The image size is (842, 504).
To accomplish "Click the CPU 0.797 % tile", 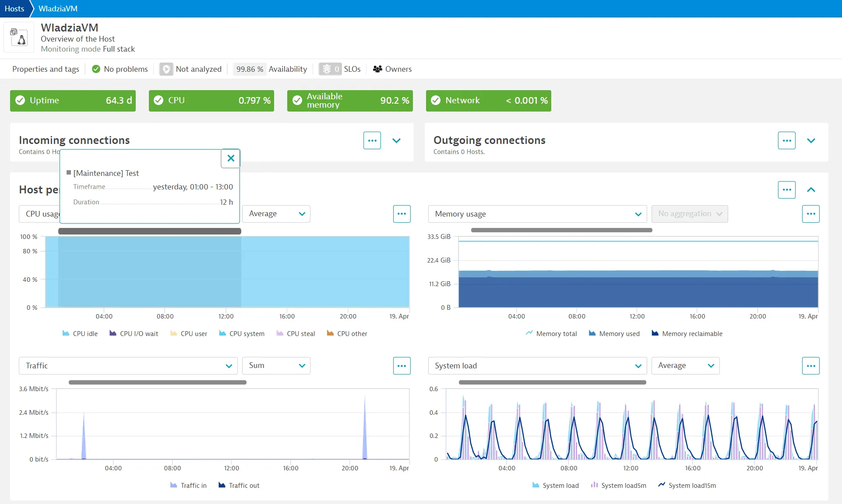I will pyautogui.click(x=211, y=101).
